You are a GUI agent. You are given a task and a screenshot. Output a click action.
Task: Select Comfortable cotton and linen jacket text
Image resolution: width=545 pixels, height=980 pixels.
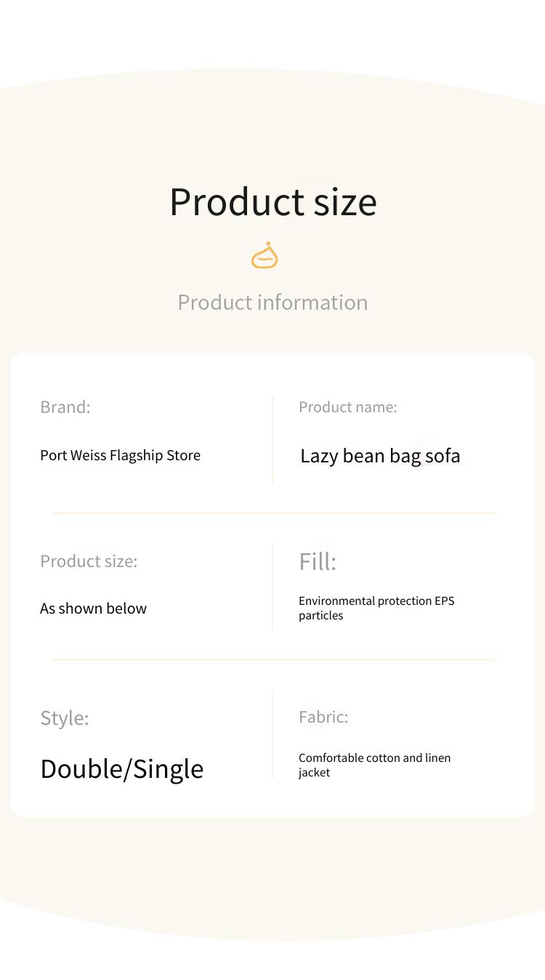(375, 765)
